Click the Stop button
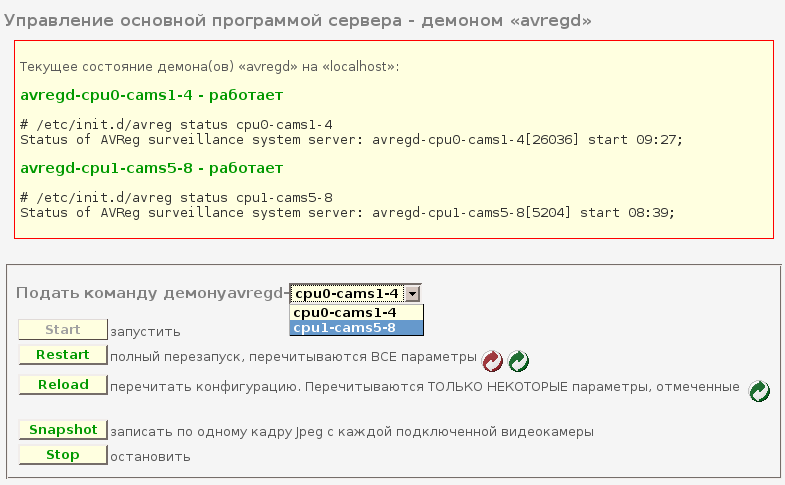Viewport: 785px width, 485px height. tap(63, 454)
